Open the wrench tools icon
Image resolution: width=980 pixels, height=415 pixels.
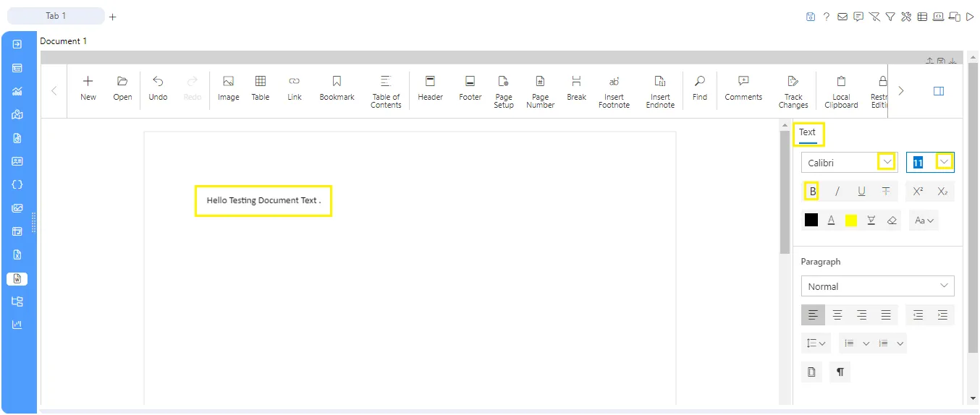click(906, 17)
